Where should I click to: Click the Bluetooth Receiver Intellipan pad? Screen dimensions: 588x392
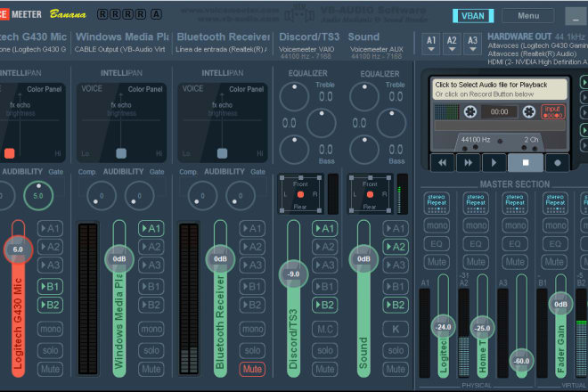[x=223, y=123]
